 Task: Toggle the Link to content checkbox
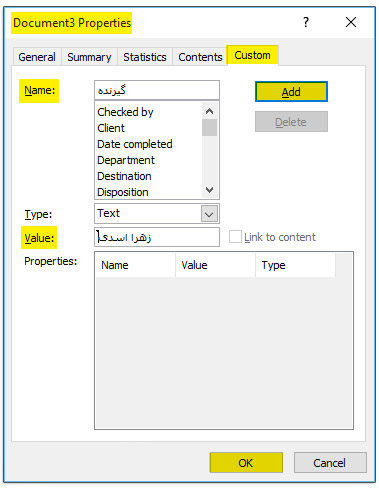pos(235,237)
